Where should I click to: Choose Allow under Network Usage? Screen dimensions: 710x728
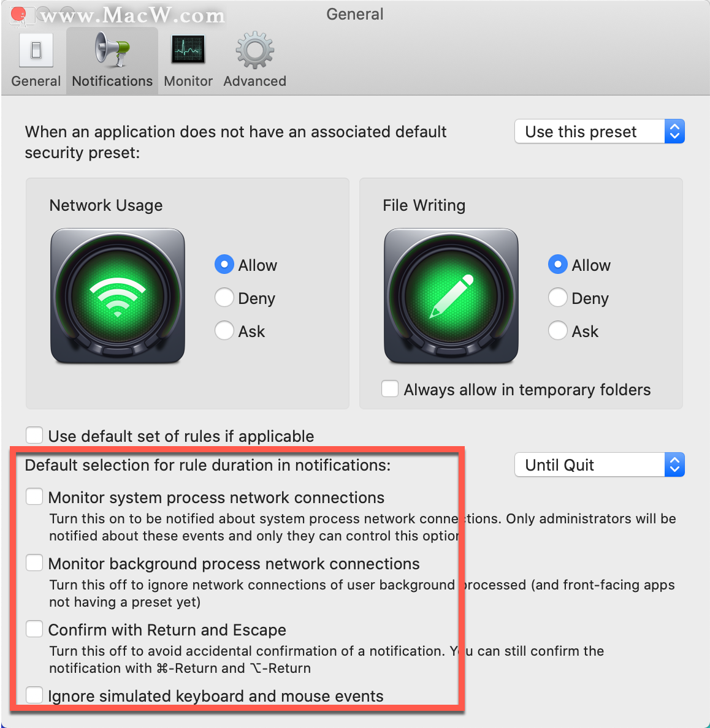coord(224,265)
